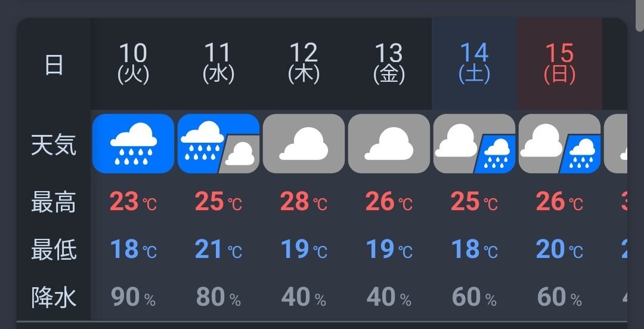Click the cloudy icon for the 13th
The height and width of the screenshot is (329, 644).
[x=389, y=143]
